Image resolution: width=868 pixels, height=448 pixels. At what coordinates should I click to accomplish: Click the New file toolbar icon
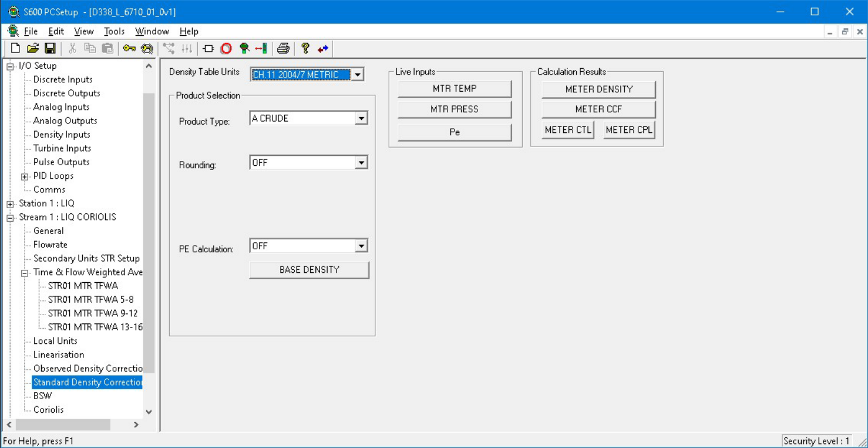(x=16, y=48)
